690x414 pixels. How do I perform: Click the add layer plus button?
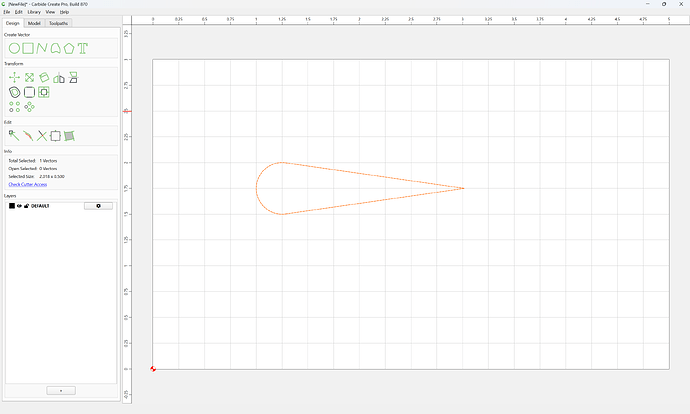coord(61,391)
